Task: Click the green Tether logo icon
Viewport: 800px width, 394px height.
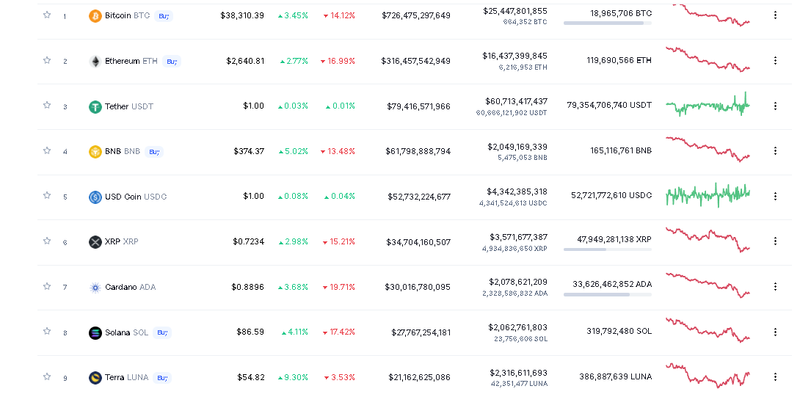Action: tap(95, 107)
